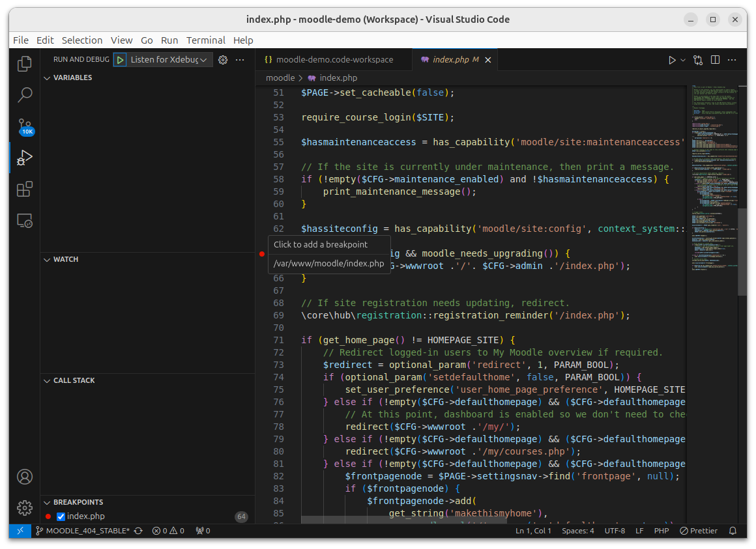Run PHP file using editor play icon
The width and height of the screenshot is (756, 549).
672,60
